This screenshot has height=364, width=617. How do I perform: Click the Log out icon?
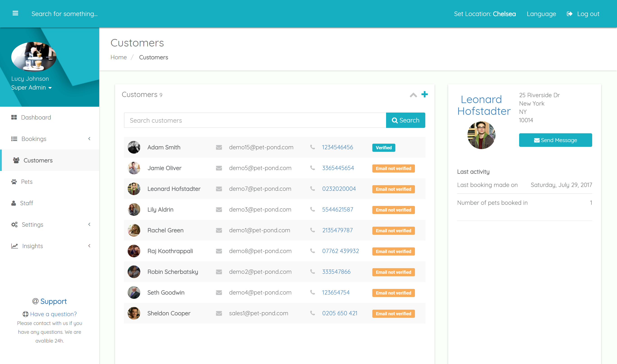click(x=569, y=14)
